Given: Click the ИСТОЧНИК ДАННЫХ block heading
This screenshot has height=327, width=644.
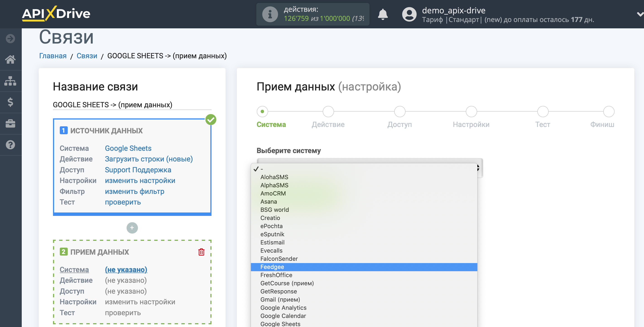Looking at the screenshot, I should click(106, 131).
